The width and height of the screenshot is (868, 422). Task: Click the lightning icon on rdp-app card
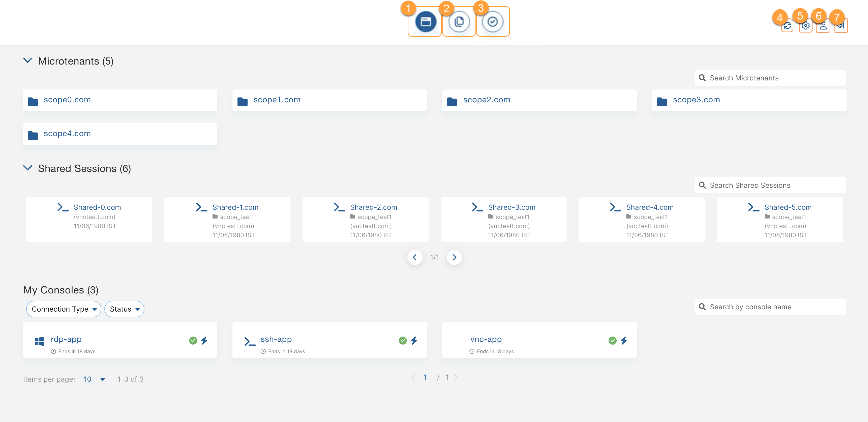click(x=204, y=340)
